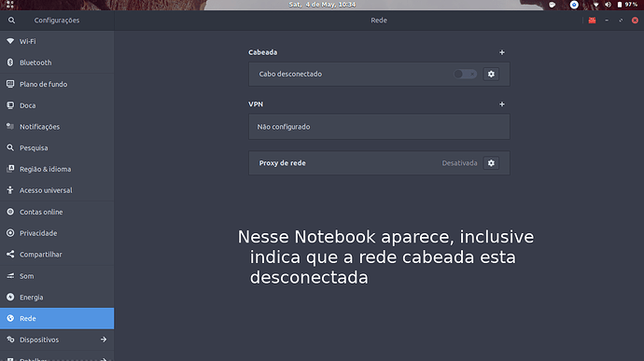
Task: Open the clock showing Sat, 4 de May
Action: 322,5
